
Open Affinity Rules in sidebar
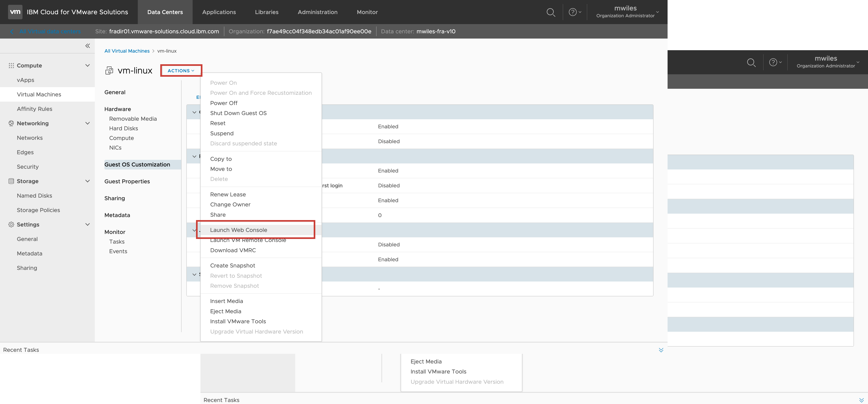pyautogui.click(x=34, y=109)
